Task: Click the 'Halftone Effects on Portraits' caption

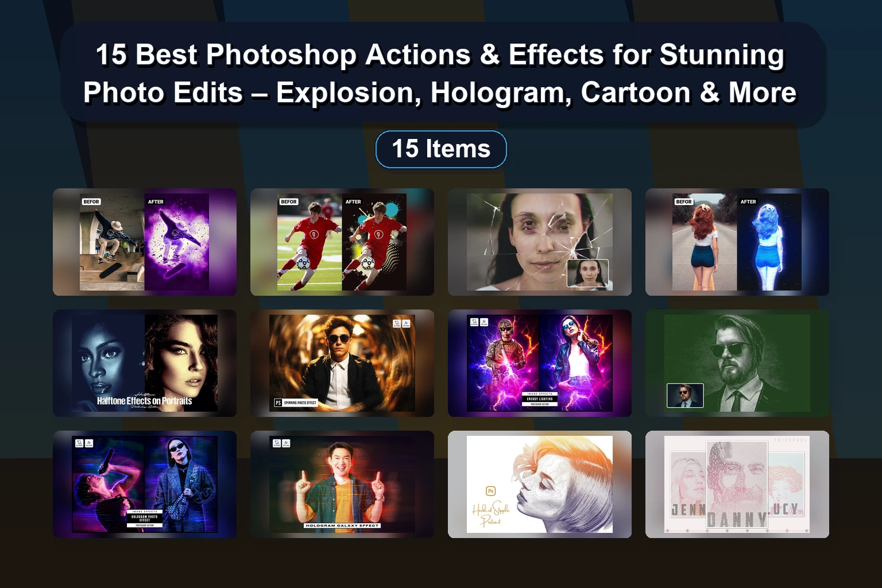Action: click(x=144, y=401)
